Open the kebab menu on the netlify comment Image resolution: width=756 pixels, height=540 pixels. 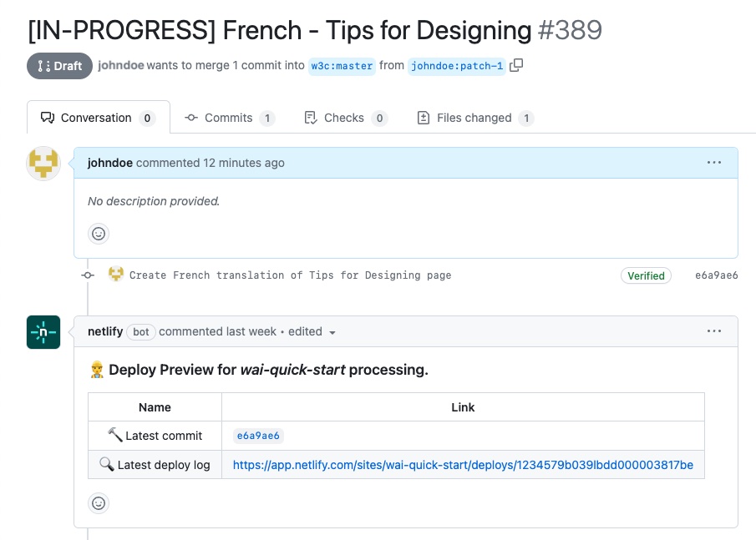pyautogui.click(x=714, y=331)
